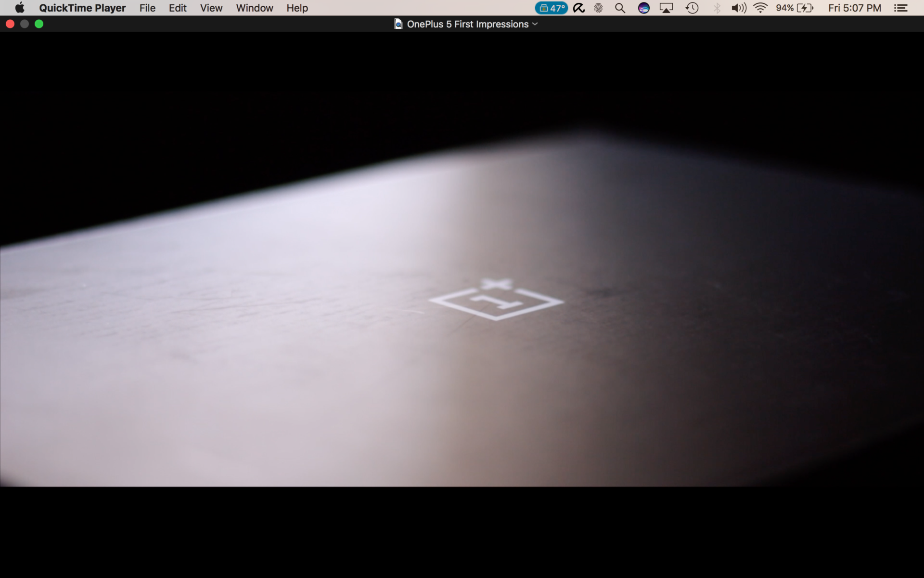Screen dimensions: 924x578
Task: Click the fingerprint menu bar icon
Action: [599, 8]
